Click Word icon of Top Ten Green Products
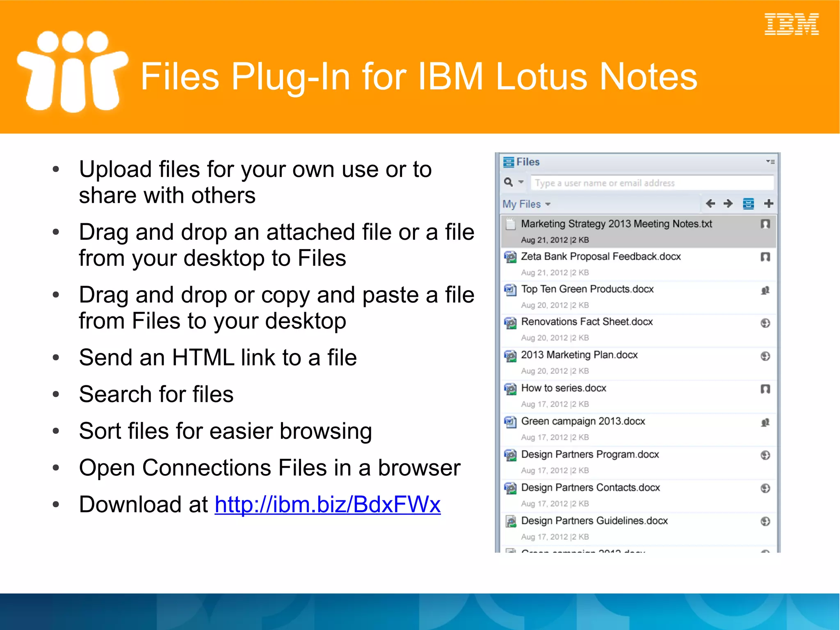840x630 pixels. 510,290
